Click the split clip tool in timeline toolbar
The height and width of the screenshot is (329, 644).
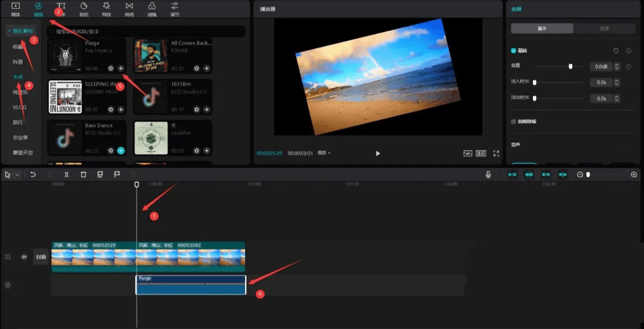[x=67, y=175]
